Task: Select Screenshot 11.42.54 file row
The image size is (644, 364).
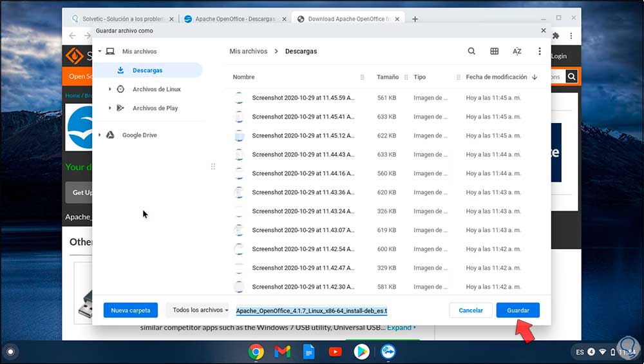Action: tap(388, 249)
